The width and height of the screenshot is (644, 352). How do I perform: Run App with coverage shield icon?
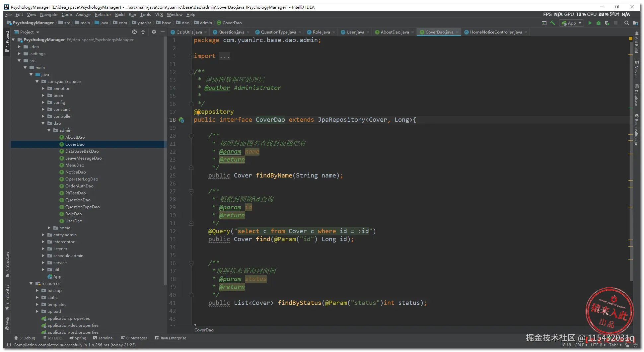[607, 23]
